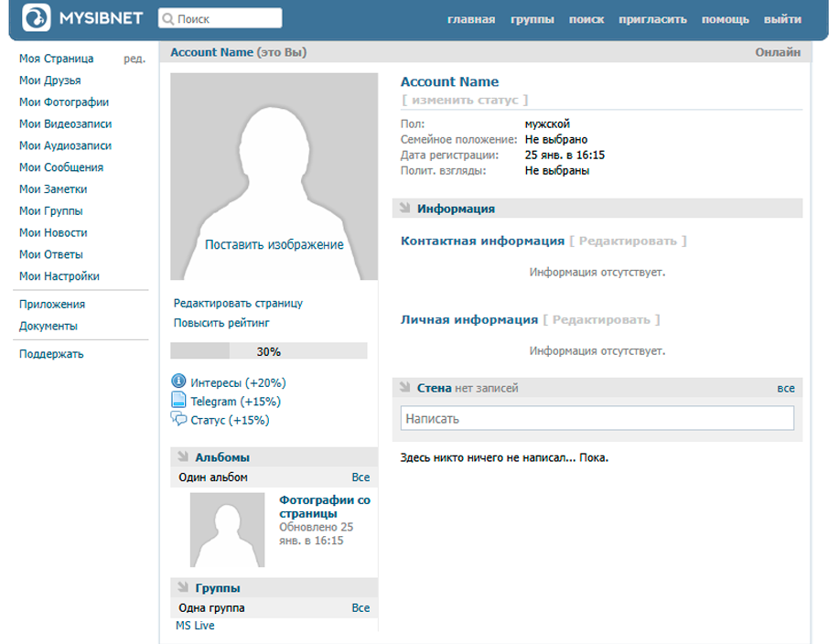
Task: Click Редактировать next to Контактная информация
Action: tap(628, 241)
